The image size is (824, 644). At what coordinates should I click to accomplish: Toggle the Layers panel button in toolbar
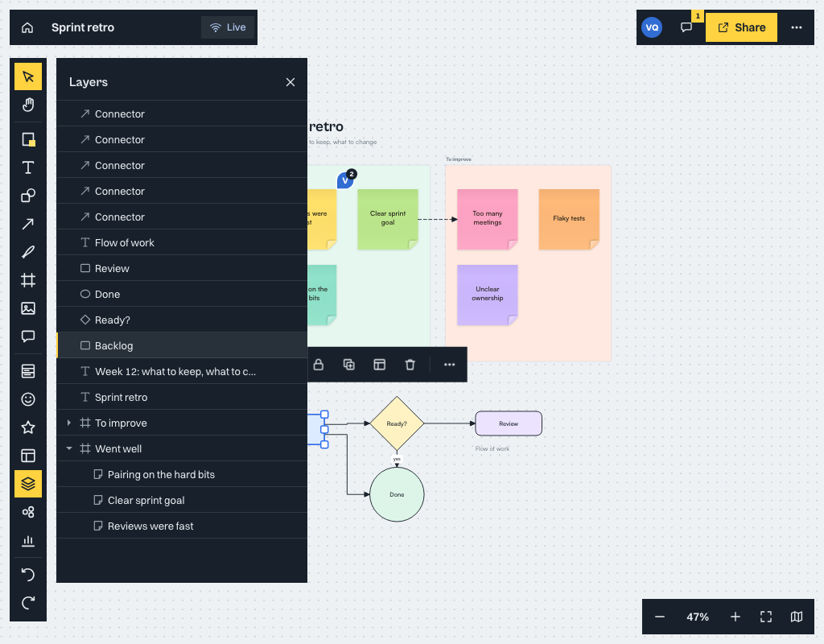(x=28, y=484)
